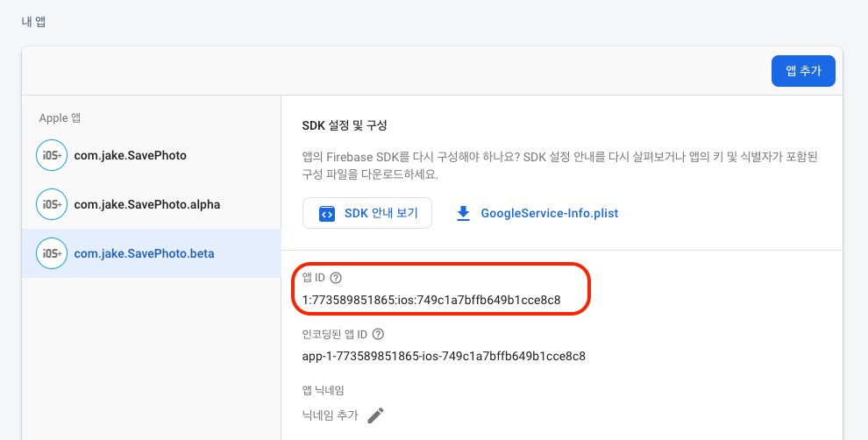
Task: Click iOS+ icon beside com.jake.SavePhoto.beta
Action: 52,253
